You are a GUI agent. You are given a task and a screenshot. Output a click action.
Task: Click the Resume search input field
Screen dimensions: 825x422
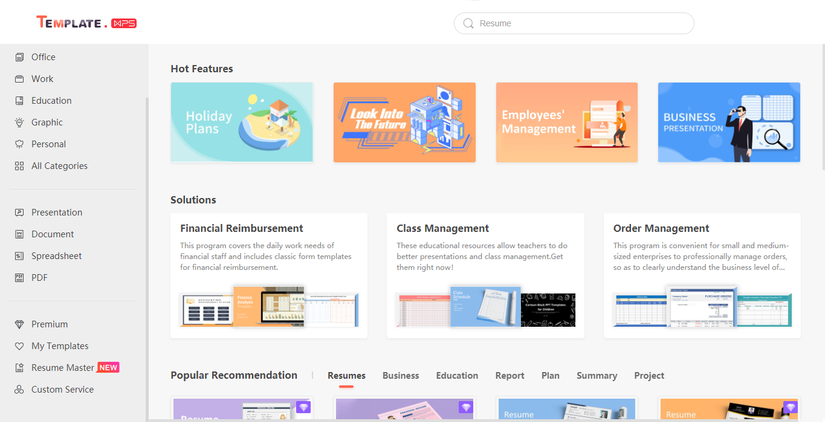574,23
